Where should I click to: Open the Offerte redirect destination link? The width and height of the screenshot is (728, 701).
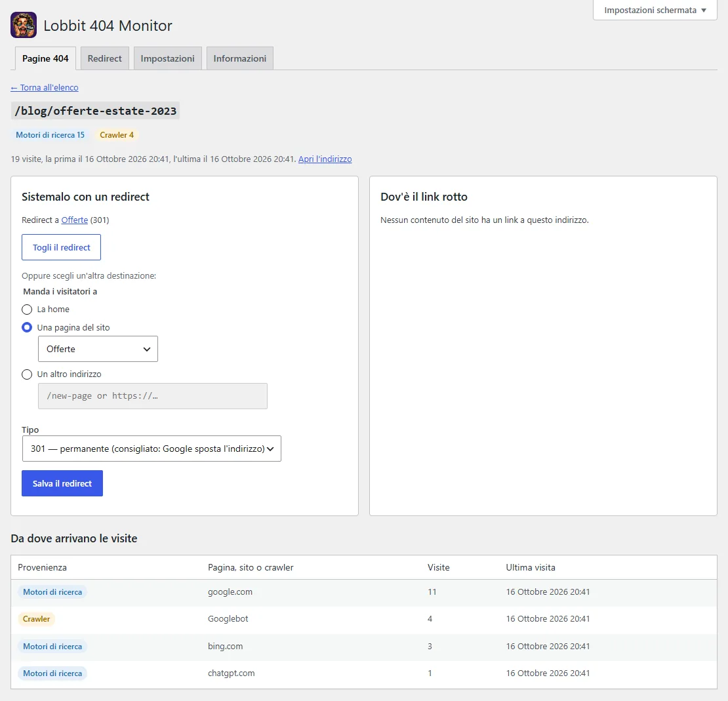[74, 220]
